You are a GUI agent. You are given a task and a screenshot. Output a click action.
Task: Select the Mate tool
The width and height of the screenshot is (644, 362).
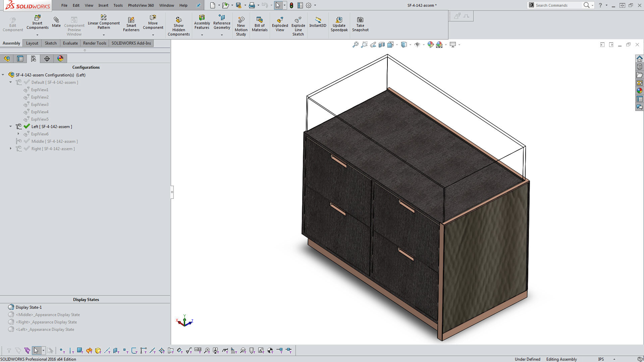[56, 22]
